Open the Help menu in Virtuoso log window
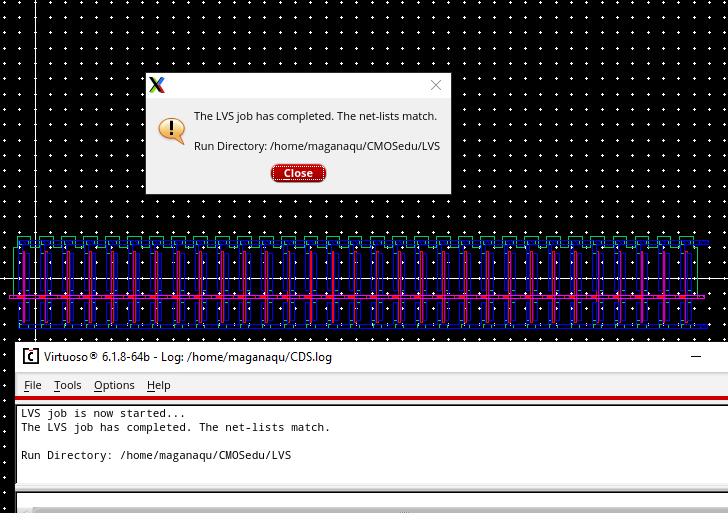 (x=159, y=385)
